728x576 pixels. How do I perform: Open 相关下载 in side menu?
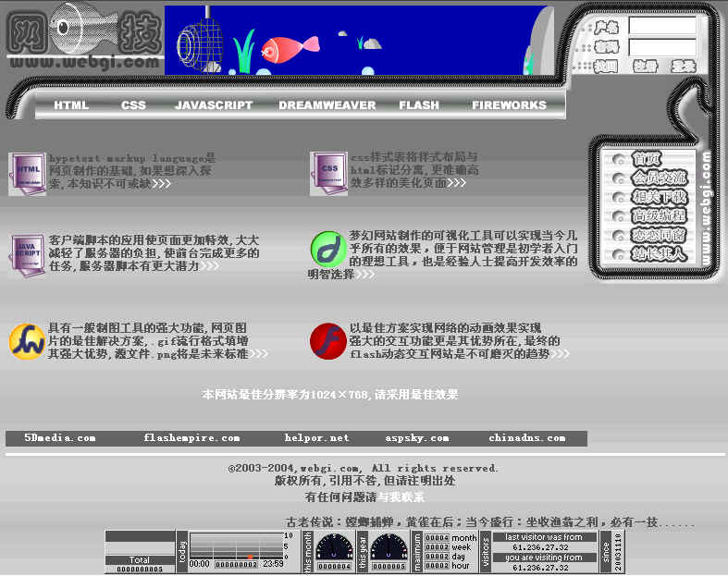(x=659, y=197)
